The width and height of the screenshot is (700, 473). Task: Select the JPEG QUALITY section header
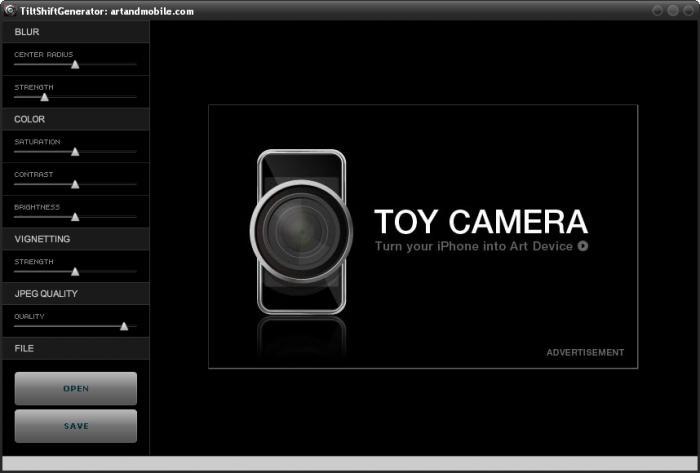[76, 293]
